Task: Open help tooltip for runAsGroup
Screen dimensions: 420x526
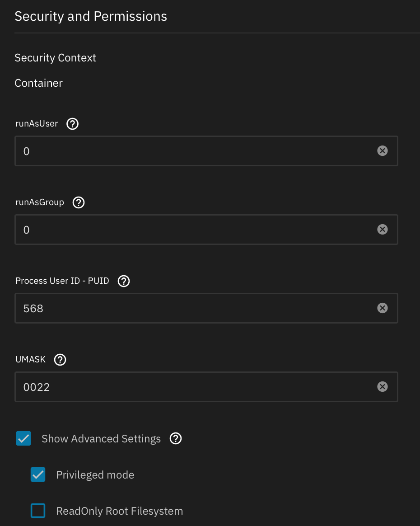Action: 79,202
